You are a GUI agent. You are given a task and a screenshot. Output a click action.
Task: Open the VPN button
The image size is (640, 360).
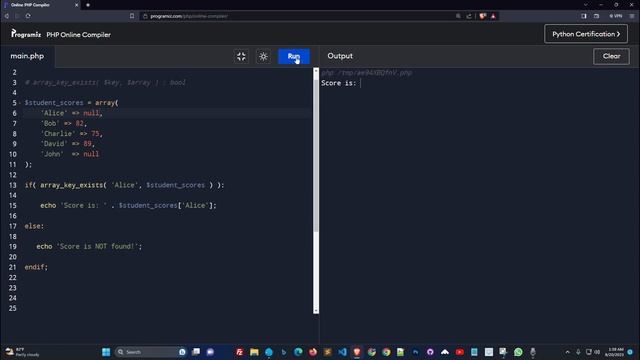(616, 16)
